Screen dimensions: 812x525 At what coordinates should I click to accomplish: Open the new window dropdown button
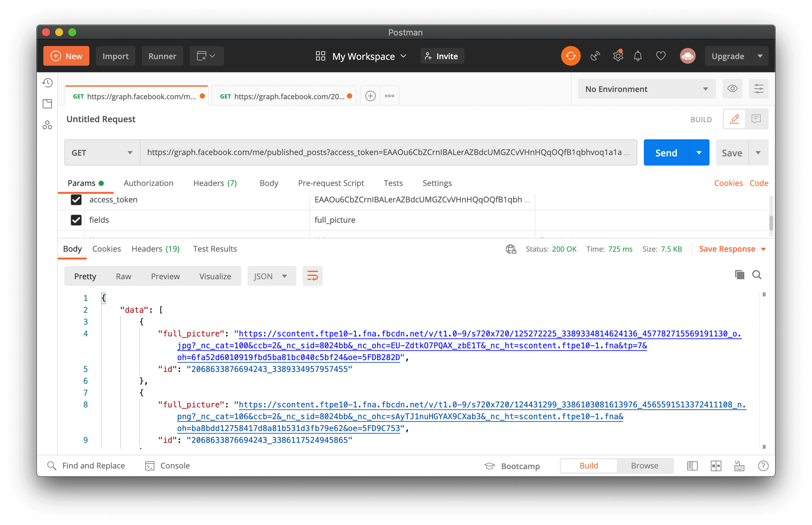pyautogui.click(x=206, y=56)
